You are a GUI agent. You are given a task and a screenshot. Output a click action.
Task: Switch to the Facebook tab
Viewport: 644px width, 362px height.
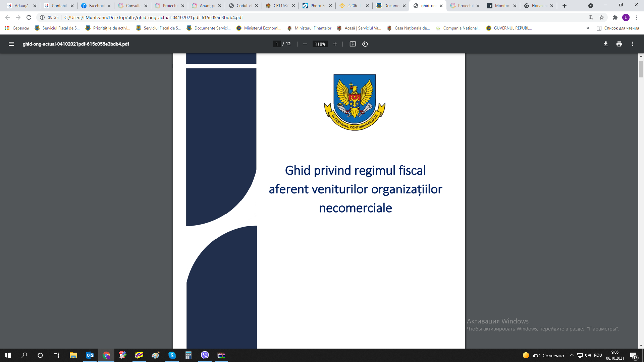tap(95, 6)
